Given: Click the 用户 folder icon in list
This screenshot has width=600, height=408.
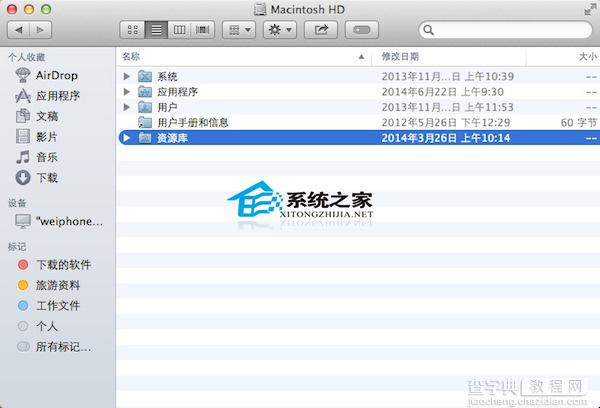Looking at the screenshot, I should click(x=145, y=107).
